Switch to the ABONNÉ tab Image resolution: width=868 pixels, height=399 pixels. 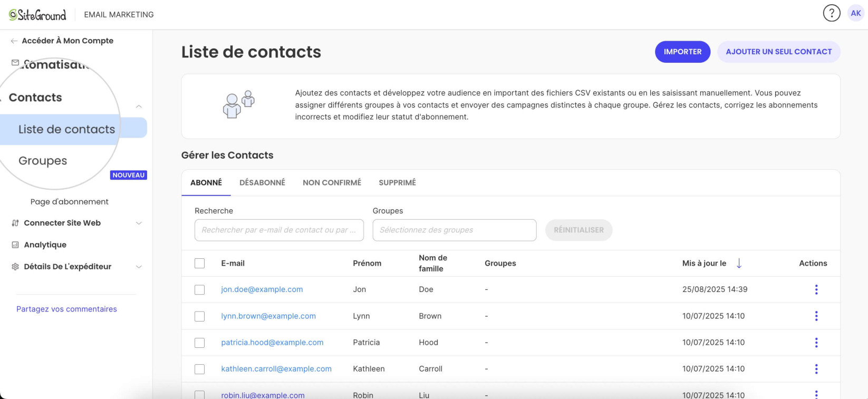(206, 182)
